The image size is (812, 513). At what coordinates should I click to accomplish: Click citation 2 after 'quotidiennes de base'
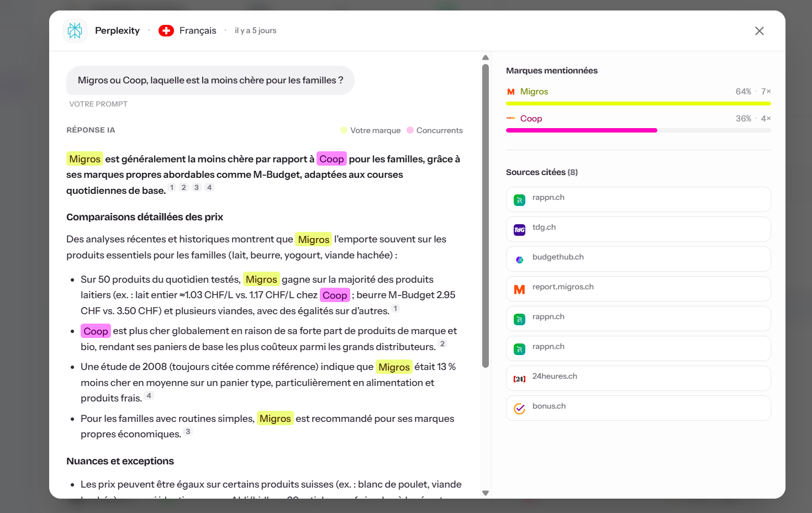point(184,188)
